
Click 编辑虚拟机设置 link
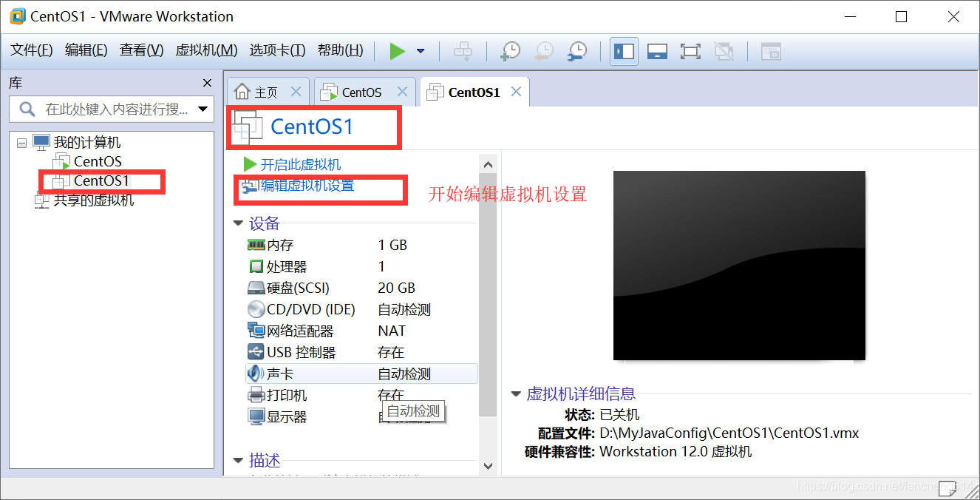pos(307,186)
